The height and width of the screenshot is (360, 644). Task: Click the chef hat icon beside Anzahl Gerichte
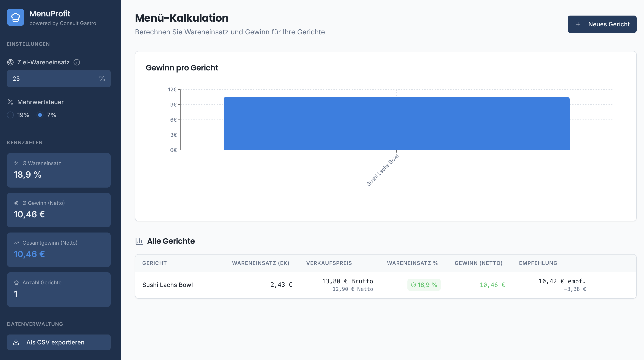(x=16, y=282)
